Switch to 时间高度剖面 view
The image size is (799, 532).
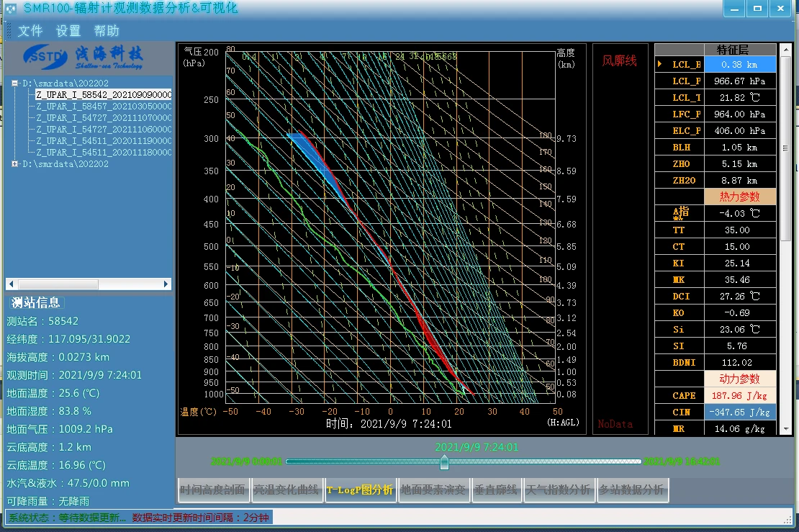point(212,490)
